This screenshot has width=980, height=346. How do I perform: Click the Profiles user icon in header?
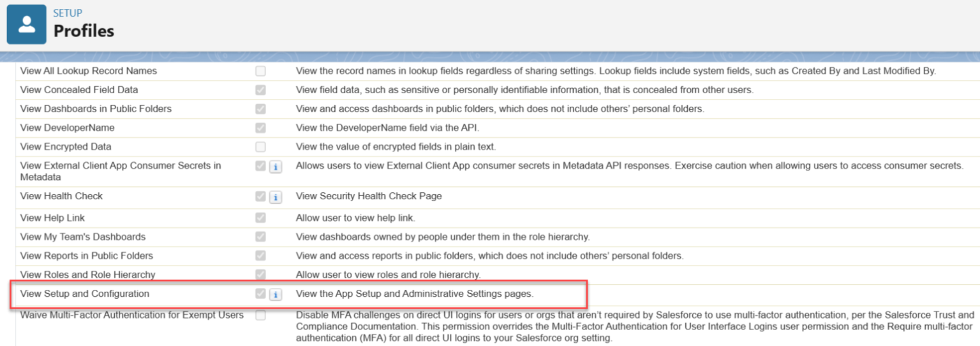[x=26, y=24]
